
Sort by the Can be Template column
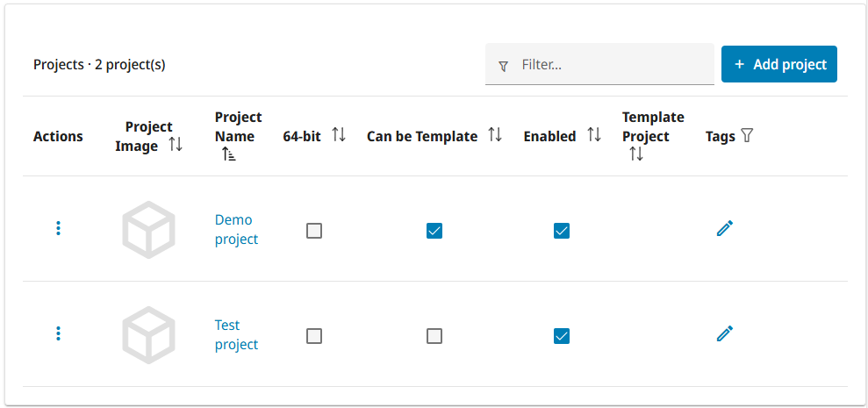(x=495, y=134)
